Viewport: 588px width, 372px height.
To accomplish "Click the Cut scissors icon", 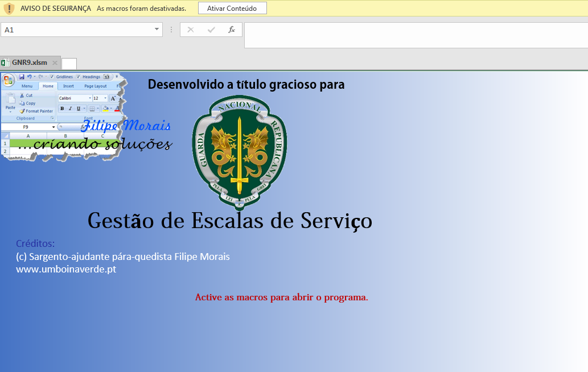I will coord(22,96).
